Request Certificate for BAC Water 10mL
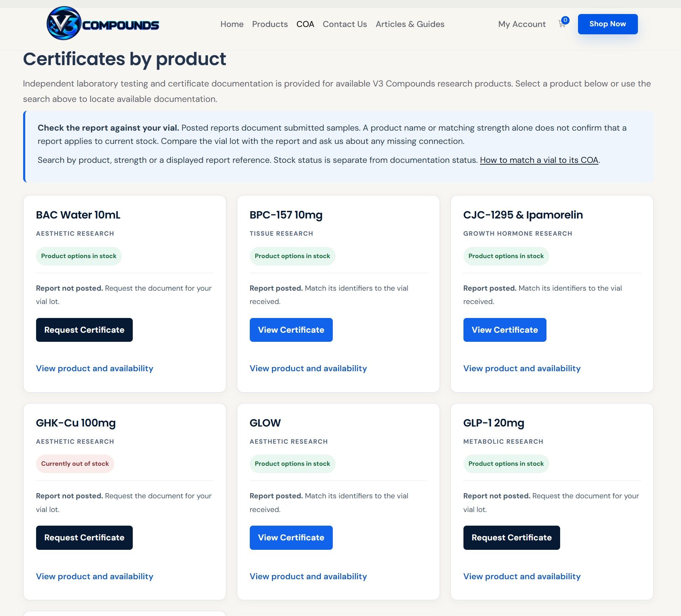Screen dimensions: 681x616 tap(84, 330)
